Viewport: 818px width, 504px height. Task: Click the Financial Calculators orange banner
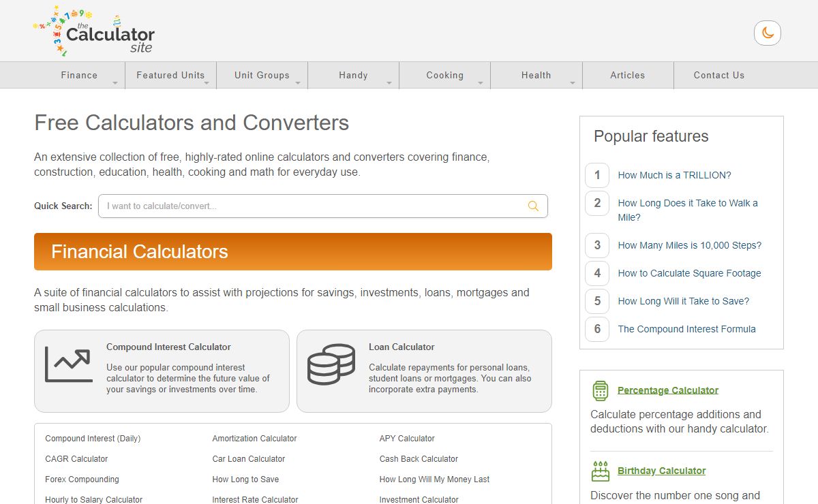[293, 252]
